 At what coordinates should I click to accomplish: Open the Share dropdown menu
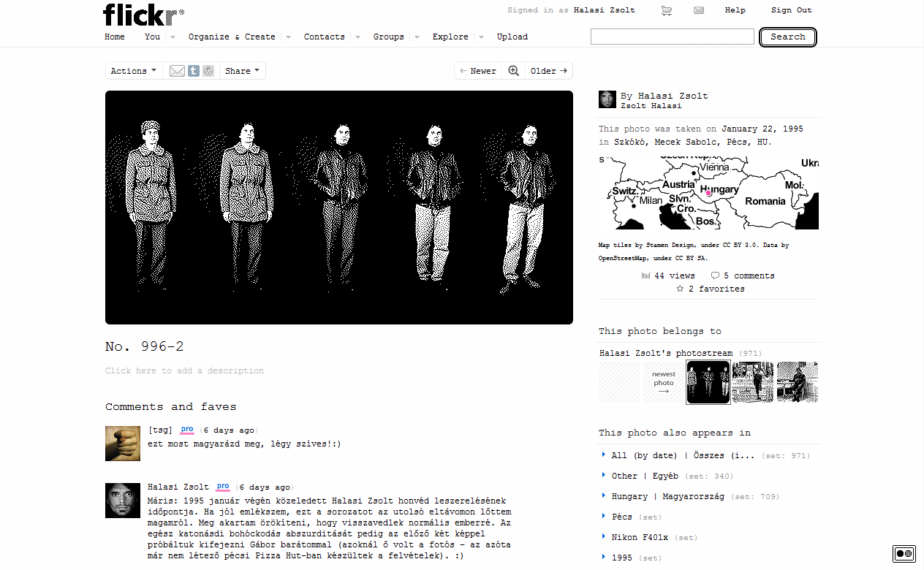point(242,70)
